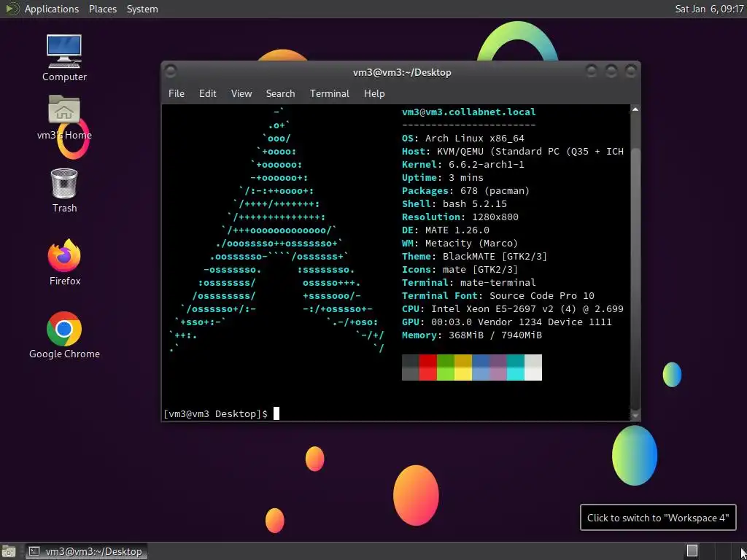Click the 'GPU: 00:03.0 Vendor 1234' line

pos(507,322)
